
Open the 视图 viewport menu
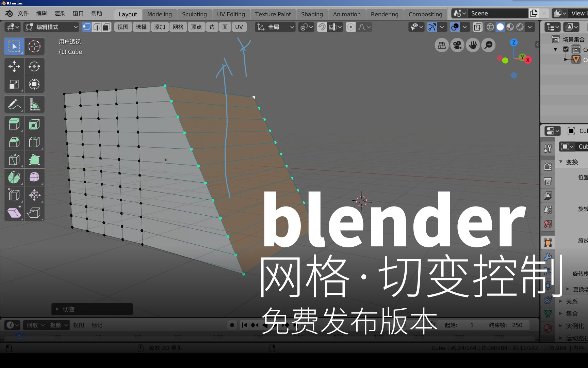coord(123,27)
